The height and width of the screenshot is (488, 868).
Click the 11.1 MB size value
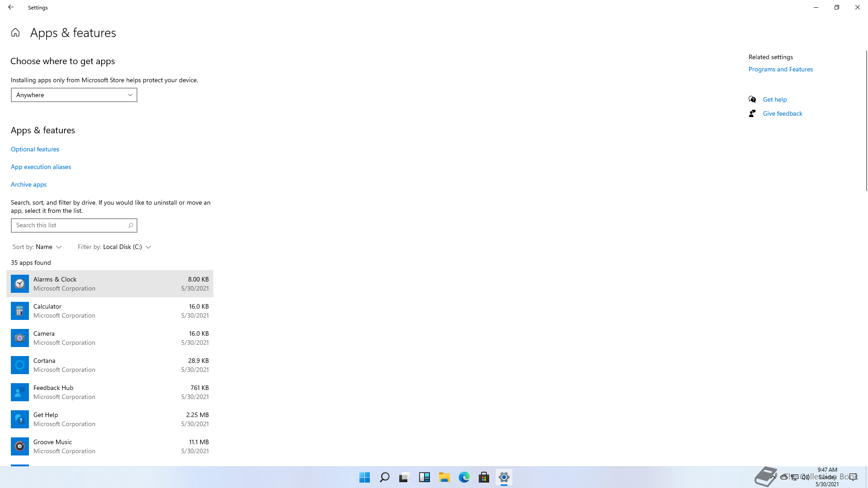pos(199,442)
